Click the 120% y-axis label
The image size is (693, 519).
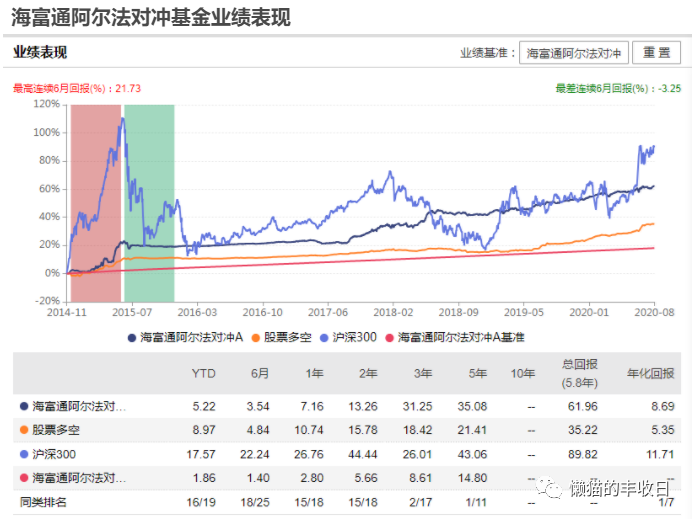46,104
